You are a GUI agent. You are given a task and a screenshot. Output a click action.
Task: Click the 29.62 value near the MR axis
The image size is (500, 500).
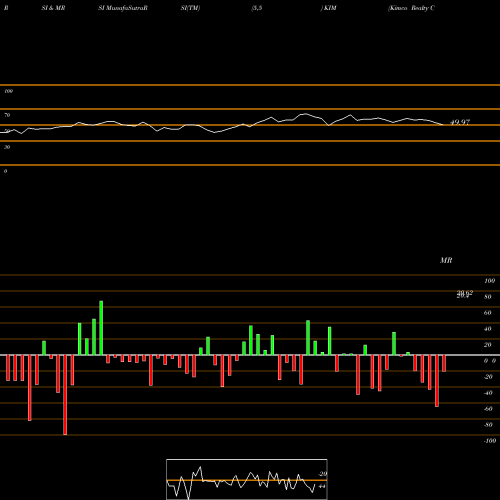click(x=465, y=293)
